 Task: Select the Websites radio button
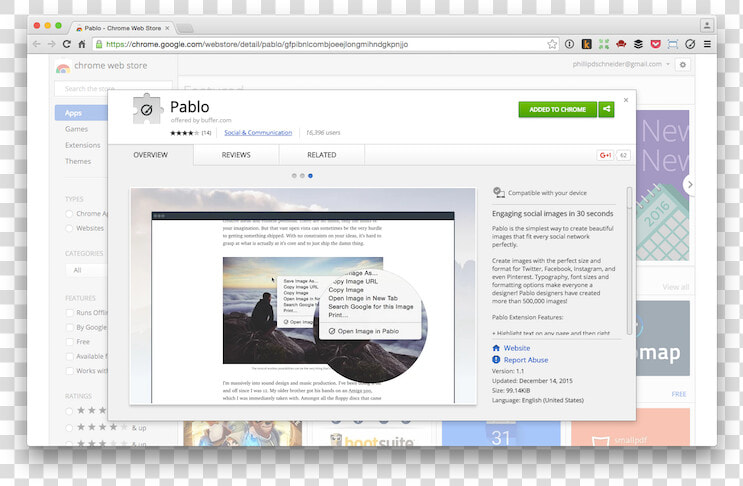(x=69, y=228)
